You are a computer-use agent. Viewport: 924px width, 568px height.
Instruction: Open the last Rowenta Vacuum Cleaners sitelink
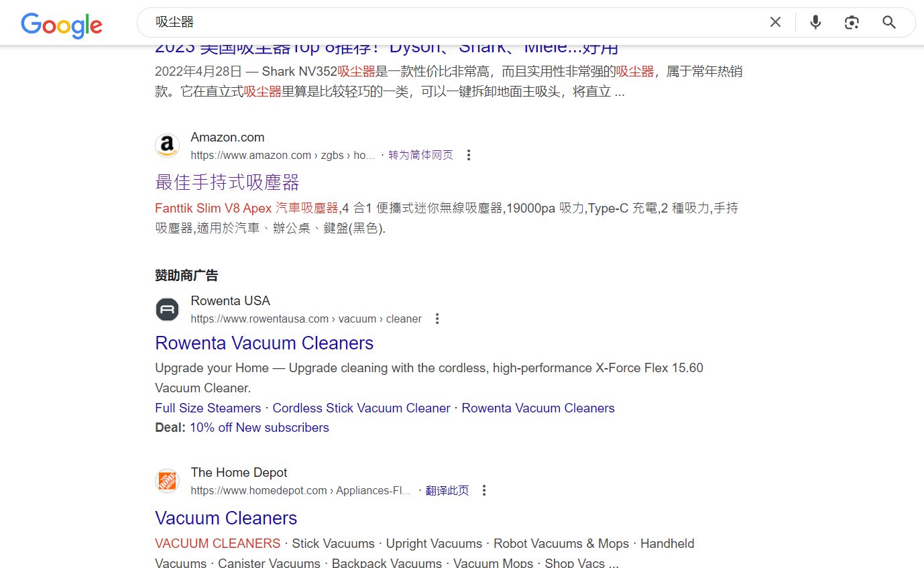point(538,408)
